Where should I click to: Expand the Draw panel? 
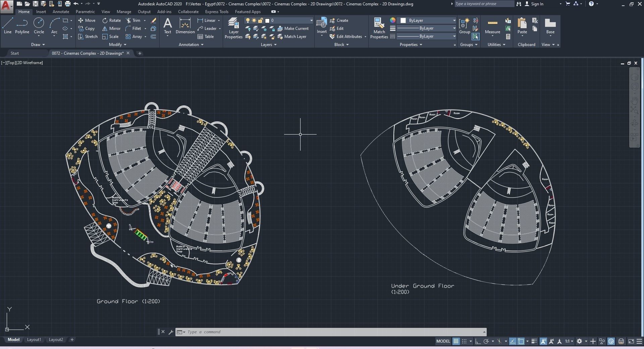[38, 45]
